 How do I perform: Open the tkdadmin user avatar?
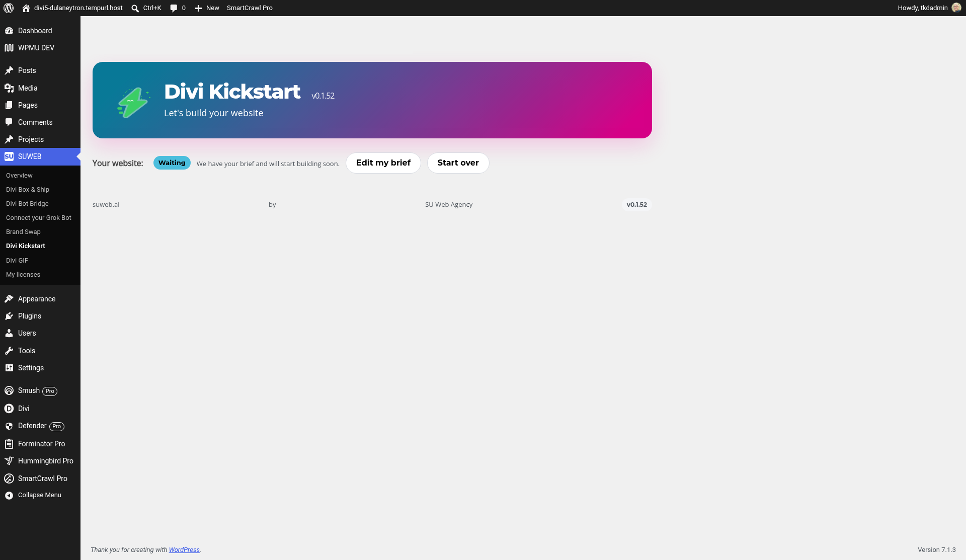click(x=956, y=8)
